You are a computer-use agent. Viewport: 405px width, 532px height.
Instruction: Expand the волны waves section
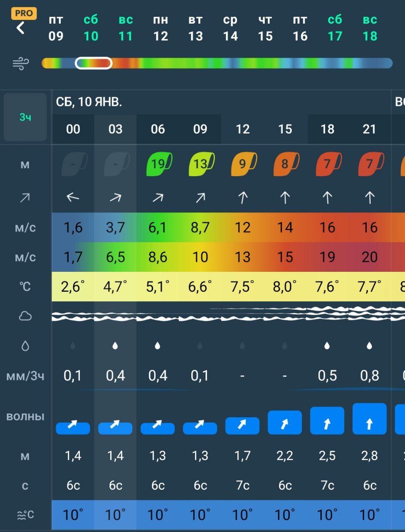25,417
